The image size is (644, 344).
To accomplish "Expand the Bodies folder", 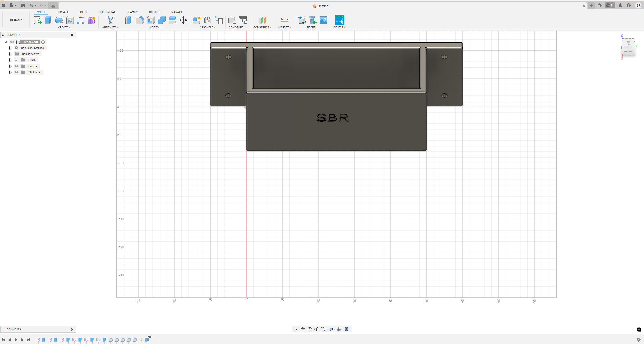I will 10,66.
